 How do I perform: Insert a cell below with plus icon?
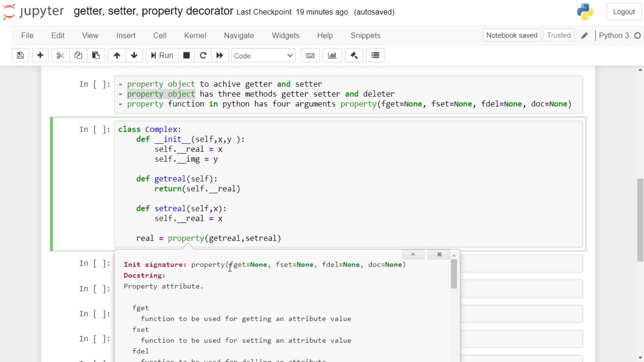[x=40, y=55]
